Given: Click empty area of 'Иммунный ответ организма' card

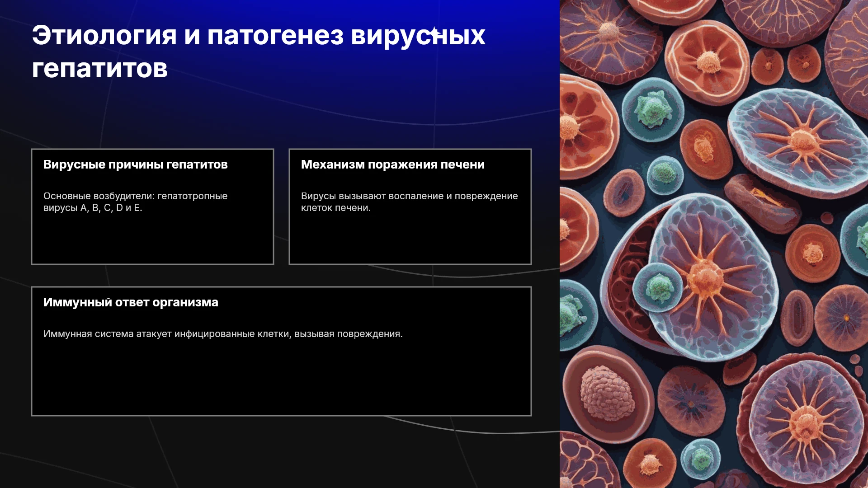Looking at the screenshot, I should coord(281,380).
